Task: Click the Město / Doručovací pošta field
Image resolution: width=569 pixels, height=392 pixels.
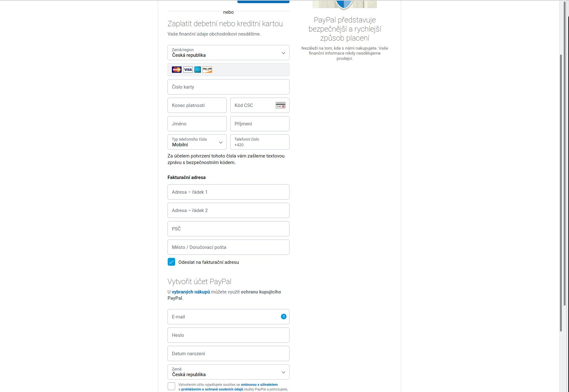Action: (x=228, y=247)
